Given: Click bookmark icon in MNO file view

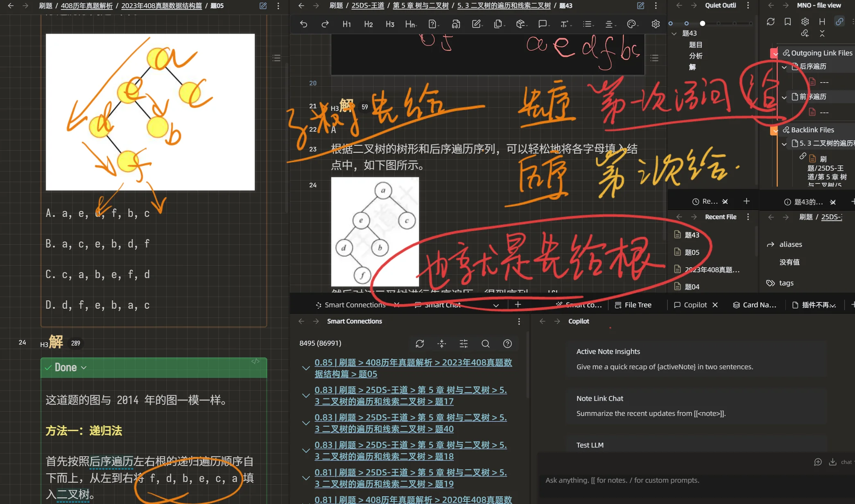Looking at the screenshot, I should 787,22.
